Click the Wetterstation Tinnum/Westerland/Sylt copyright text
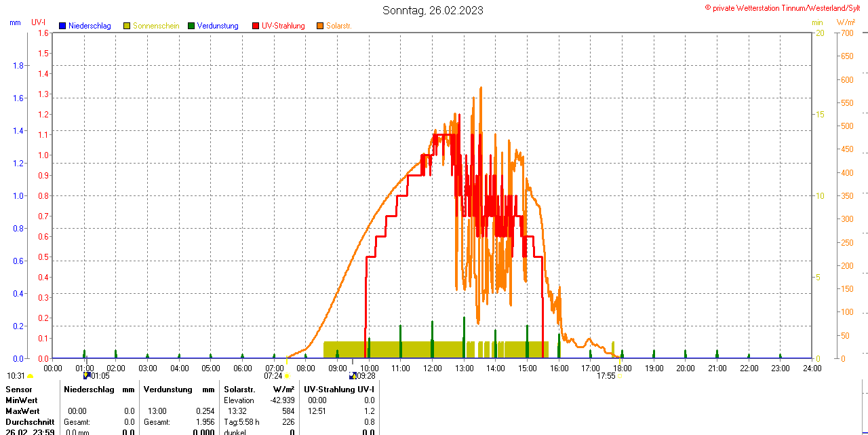868x435 pixels. point(784,7)
